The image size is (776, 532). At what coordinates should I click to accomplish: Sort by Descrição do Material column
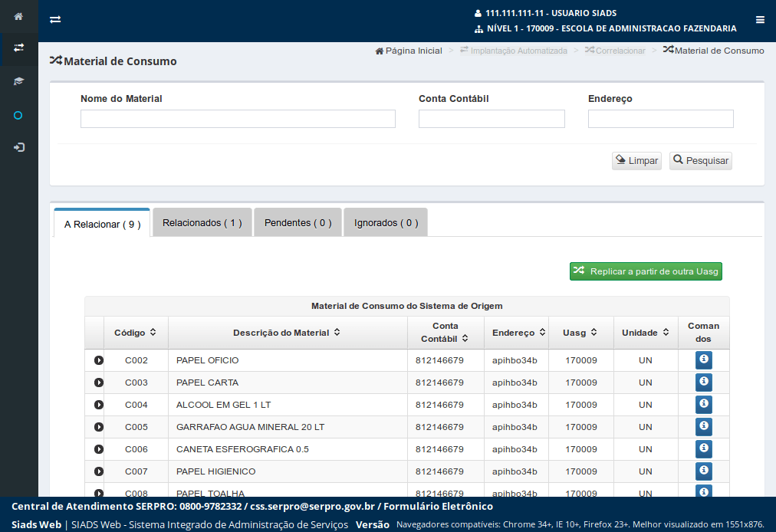click(287, 333)
